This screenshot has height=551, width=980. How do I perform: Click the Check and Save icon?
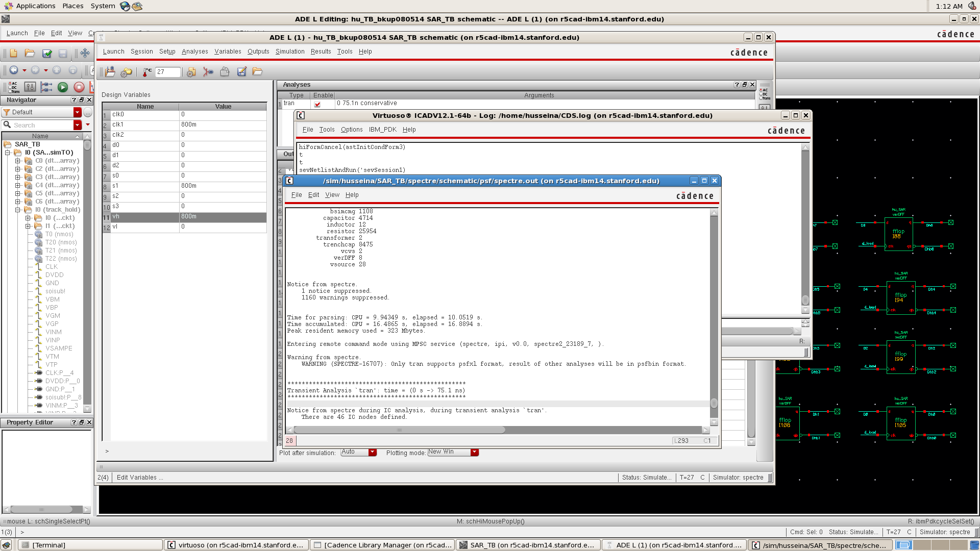47,53
